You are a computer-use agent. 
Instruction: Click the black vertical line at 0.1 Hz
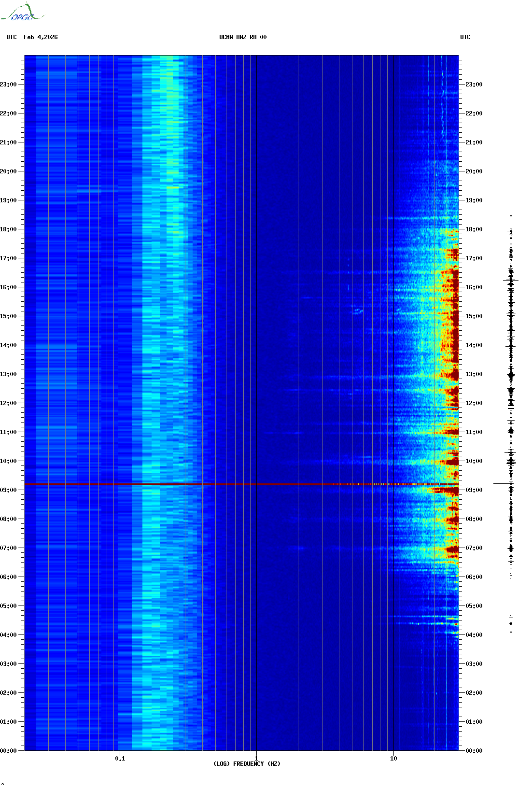[x=120, y=338]
